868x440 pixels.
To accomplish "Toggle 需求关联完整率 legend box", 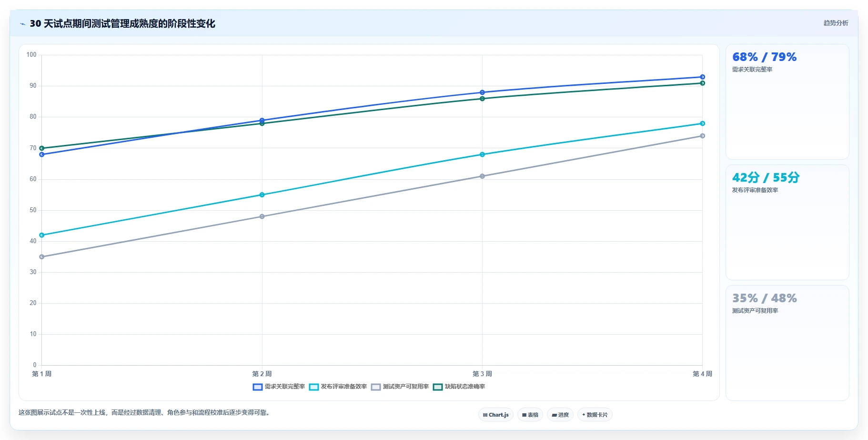I will (x=258, y=387).
